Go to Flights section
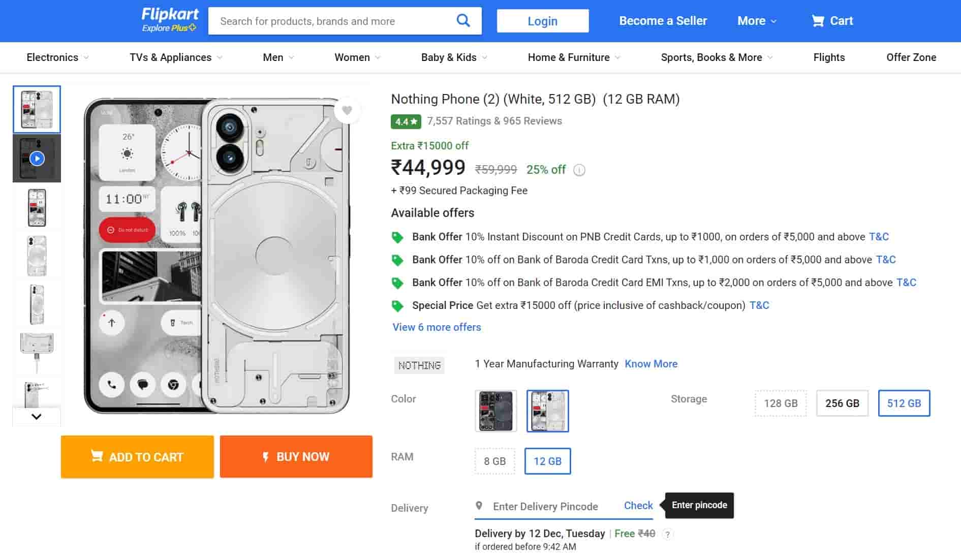Screen dimensions: 961x560 [829, 57]
